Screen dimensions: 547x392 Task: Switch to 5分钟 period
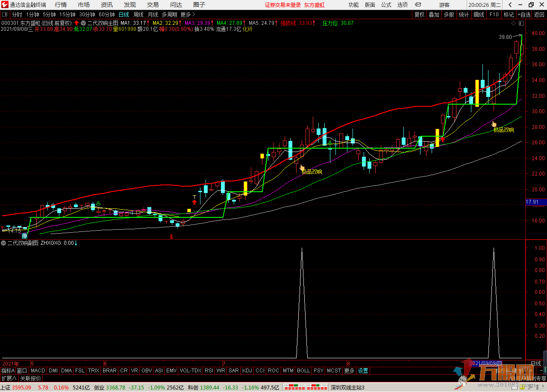[49, 14]
